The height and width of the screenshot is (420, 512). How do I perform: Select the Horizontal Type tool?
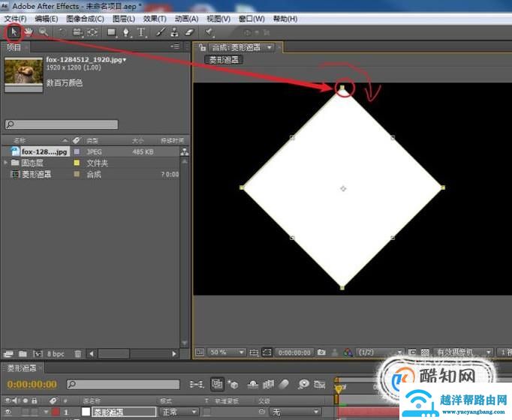pyautogui.click(x=140, y=32)
